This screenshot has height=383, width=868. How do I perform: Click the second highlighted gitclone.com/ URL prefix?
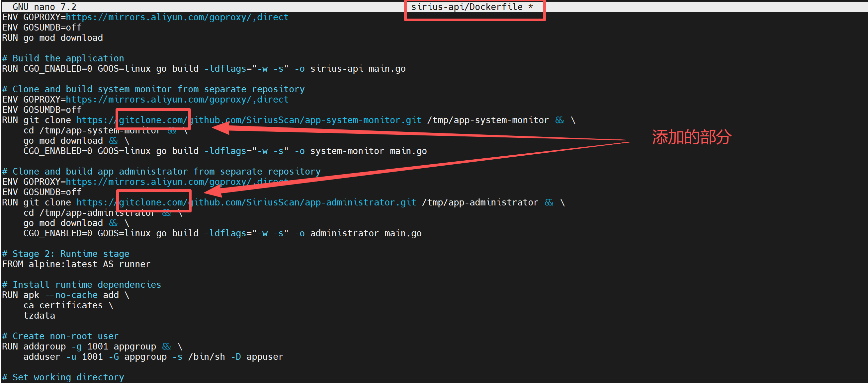(x=153, y=202)
